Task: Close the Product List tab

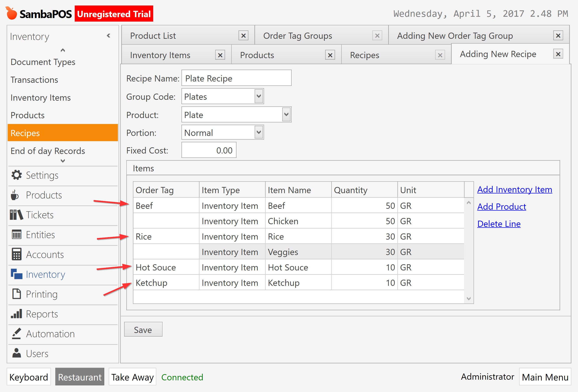Action: [x=243, y=35]
